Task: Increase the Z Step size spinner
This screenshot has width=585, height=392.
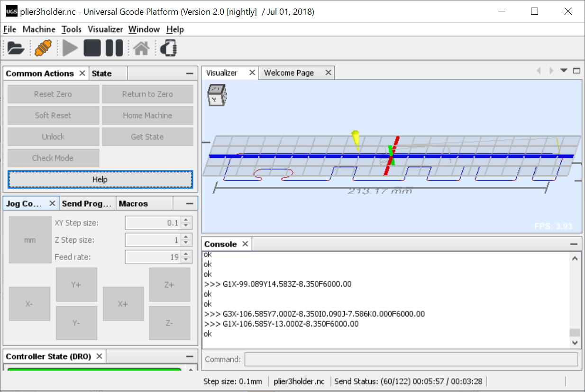Action: [x=187, y=237]
